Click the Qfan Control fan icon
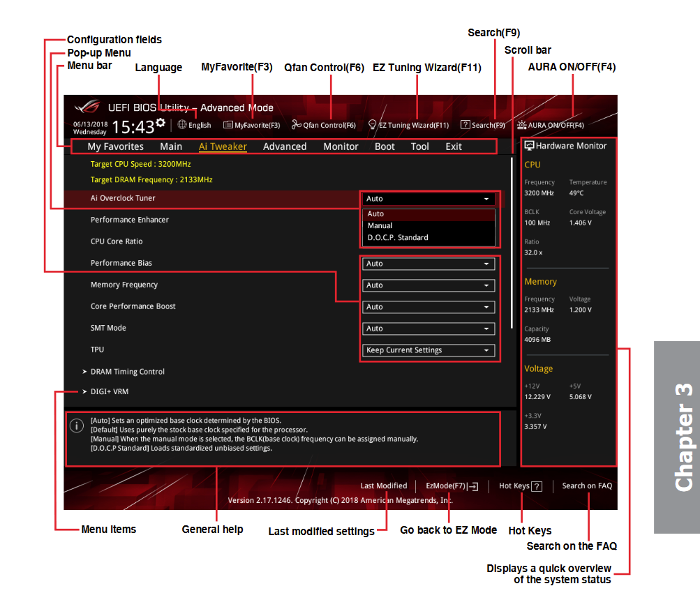This screenshot has height=593, width=700. pyautogui.click(x=297, y=124)
